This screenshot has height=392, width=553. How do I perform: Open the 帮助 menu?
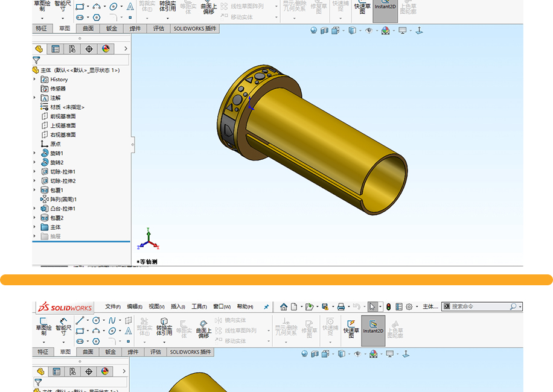245,307
